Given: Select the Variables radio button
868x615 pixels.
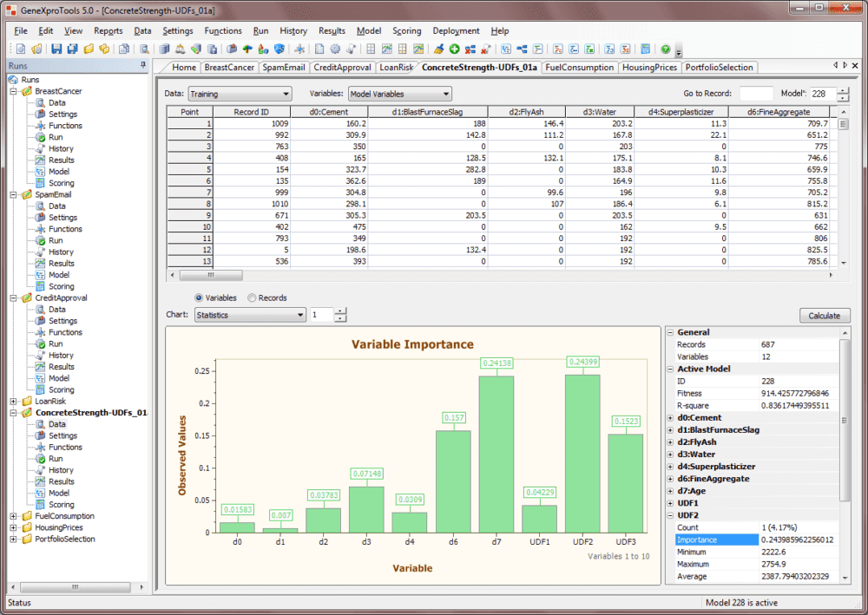Looking at the screenshot, I should [200, 298].
